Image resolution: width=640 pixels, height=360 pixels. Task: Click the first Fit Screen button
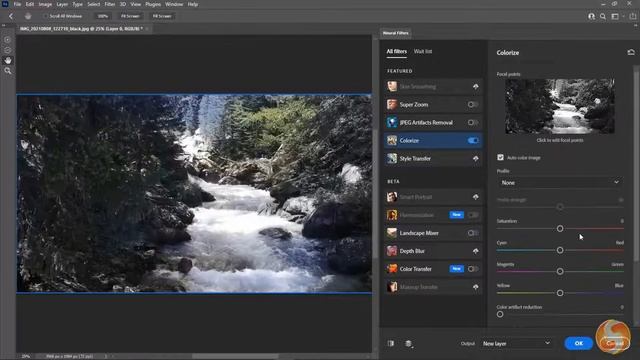pos(130,16)
